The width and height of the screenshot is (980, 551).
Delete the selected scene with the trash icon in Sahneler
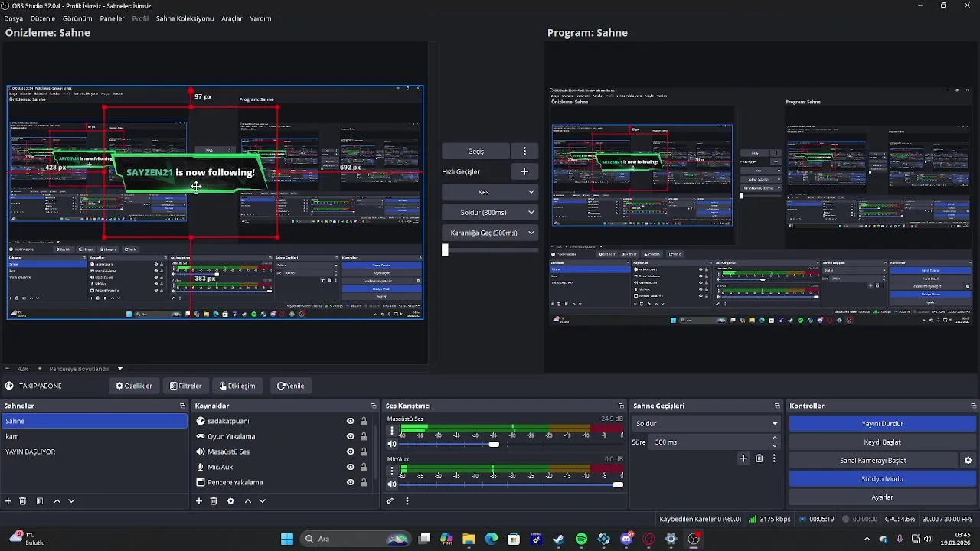click(23, 501)
